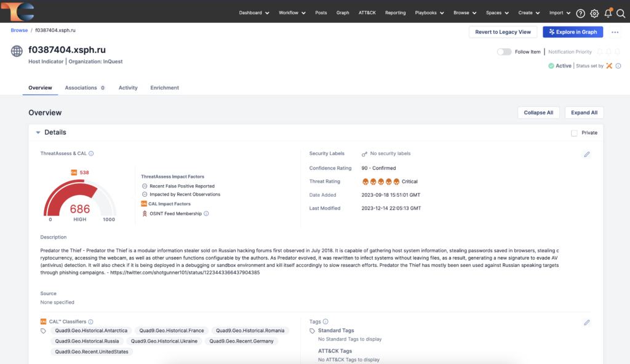Image resolution: width=630 pixels, height=364 pixels.
Task: Open the Dashboard dropdown menu
Action: (254, 13)
